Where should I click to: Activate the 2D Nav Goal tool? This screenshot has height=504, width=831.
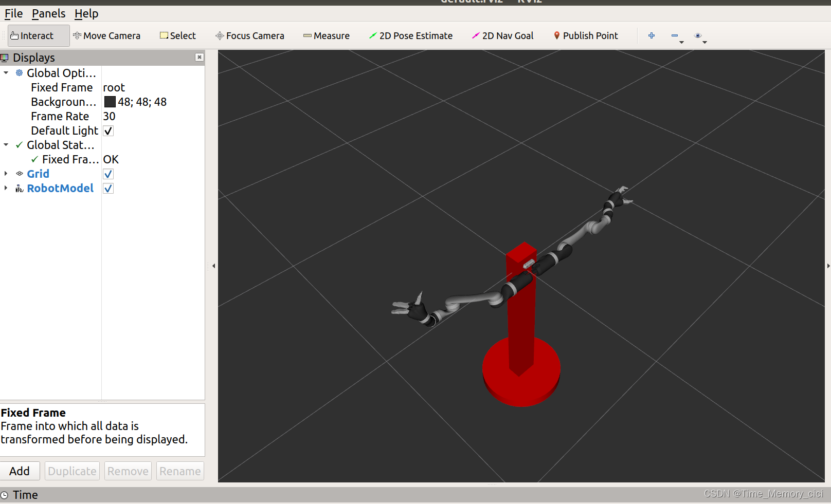pos(502,35)
